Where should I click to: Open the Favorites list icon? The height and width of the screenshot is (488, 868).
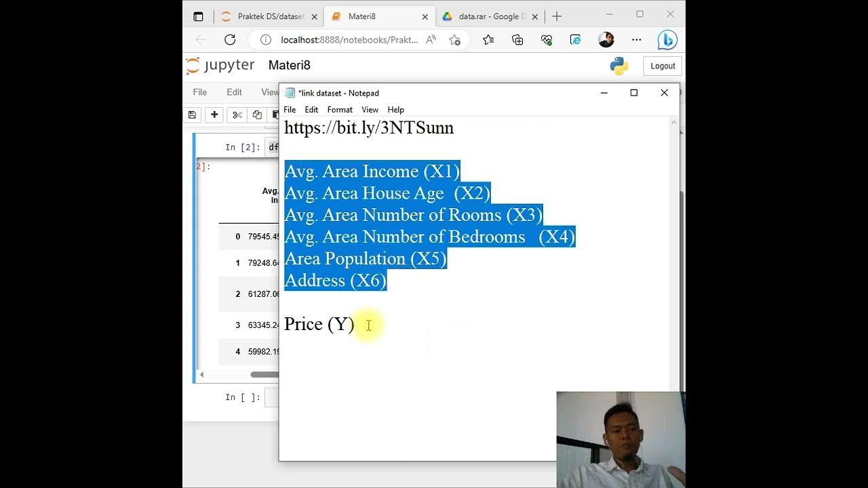click(488, 40)
